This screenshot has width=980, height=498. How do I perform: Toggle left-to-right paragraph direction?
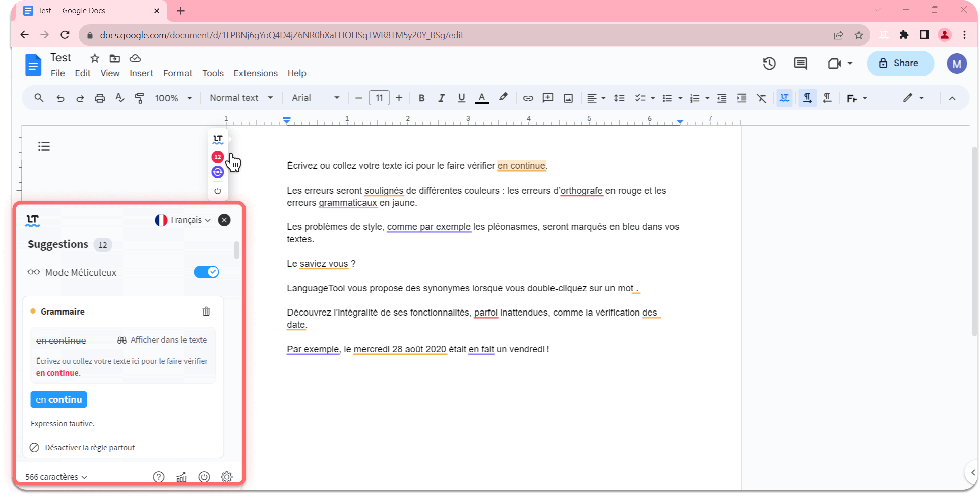[807, 98]
